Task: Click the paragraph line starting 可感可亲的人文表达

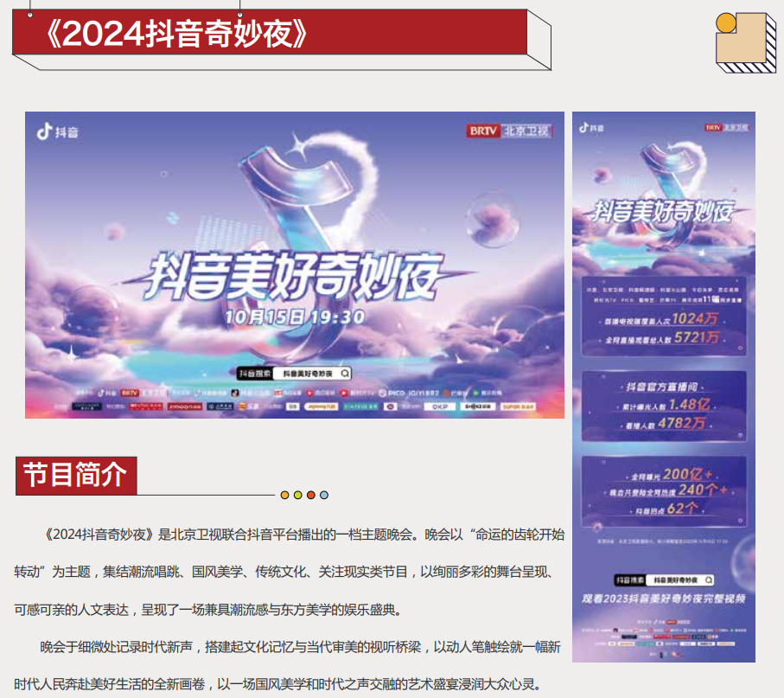Action: [208, 610]
